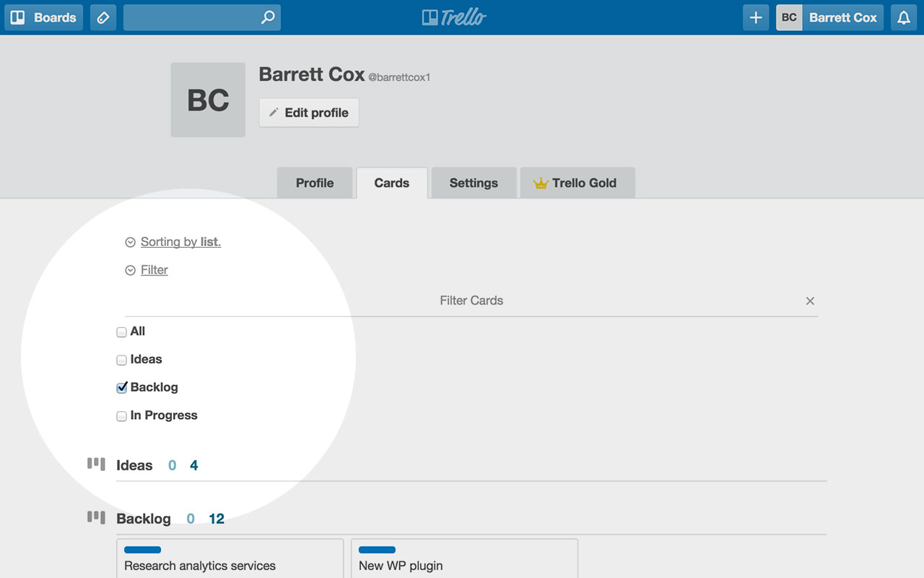Switch to the Settings tab
This screenshot has height=578, width=924.
tap(474, 183)
